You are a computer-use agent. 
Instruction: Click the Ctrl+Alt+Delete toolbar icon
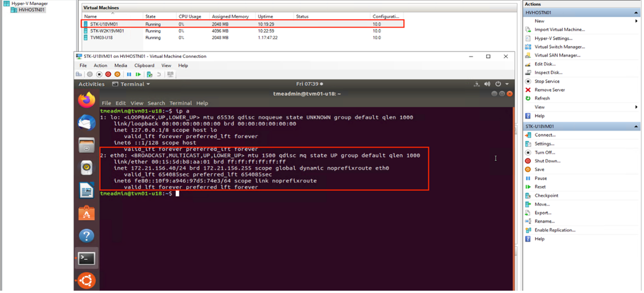(79, 75)
